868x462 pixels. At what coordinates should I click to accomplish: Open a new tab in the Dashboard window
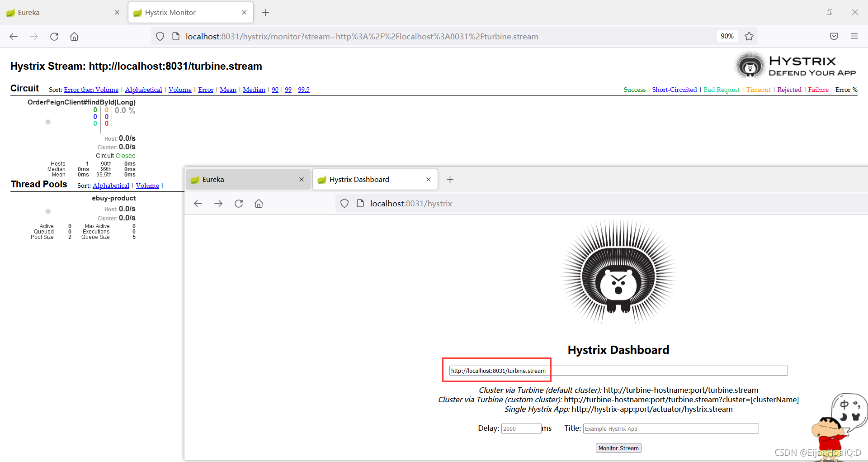pyautogui.click(x=450, y=180)
